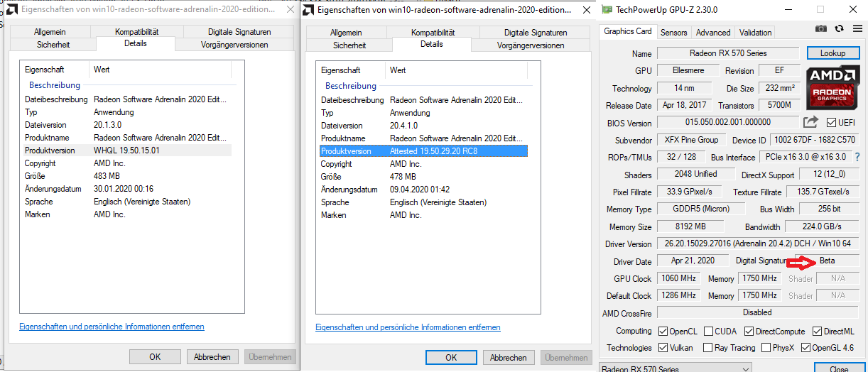This screenshot has height=372, width=868.
Task: Open Kompatibilität tab in the left properties window
Action: coord(136,33)
